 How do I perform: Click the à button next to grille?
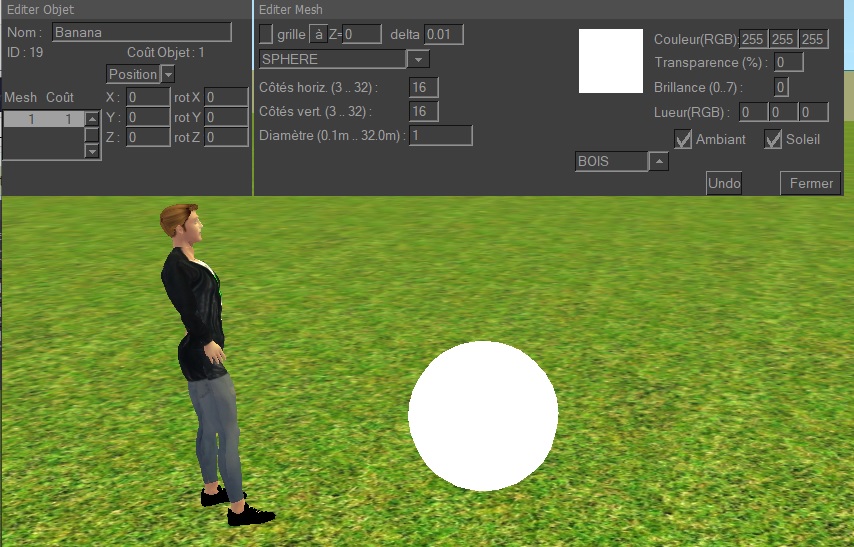point(318,34)
